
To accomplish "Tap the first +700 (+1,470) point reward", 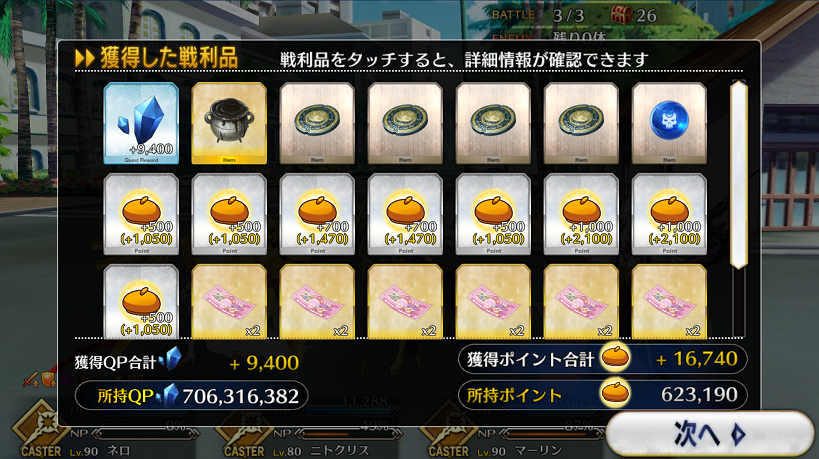I will 317,214.
